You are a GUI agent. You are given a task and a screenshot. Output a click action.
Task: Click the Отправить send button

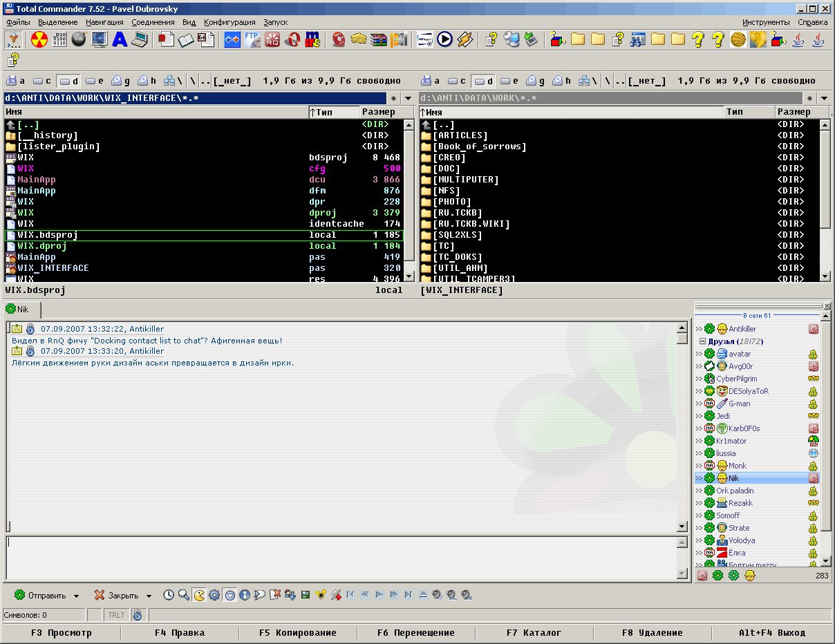(x=40, y=595)
